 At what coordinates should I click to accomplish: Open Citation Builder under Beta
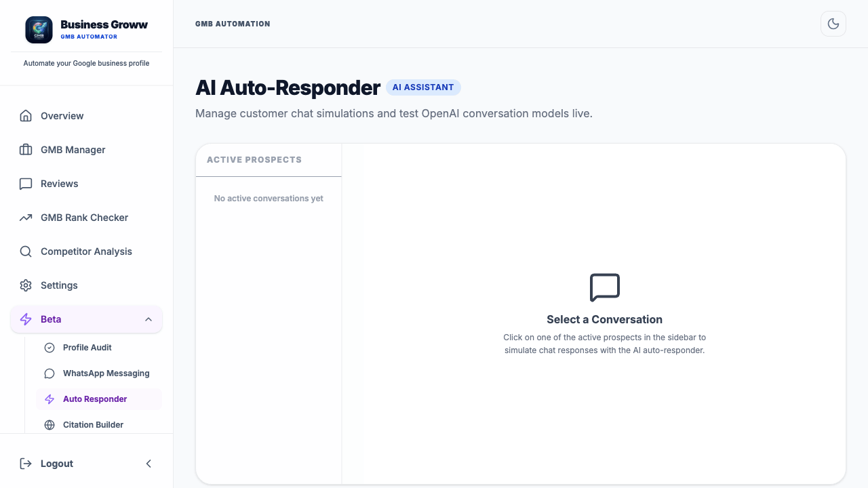[99, 425]
